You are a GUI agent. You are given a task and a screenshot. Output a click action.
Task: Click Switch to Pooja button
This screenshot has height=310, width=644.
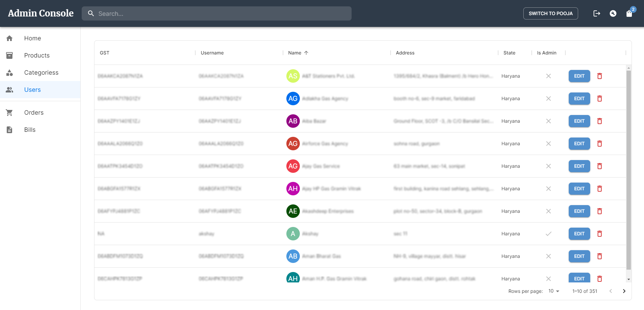[551, 13]
